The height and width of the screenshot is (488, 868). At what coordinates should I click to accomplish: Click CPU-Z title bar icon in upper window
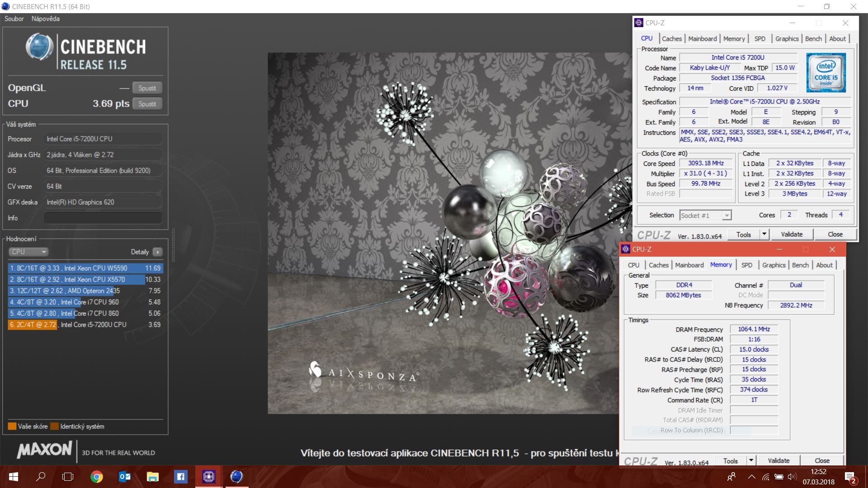click(x=639, y=23)
